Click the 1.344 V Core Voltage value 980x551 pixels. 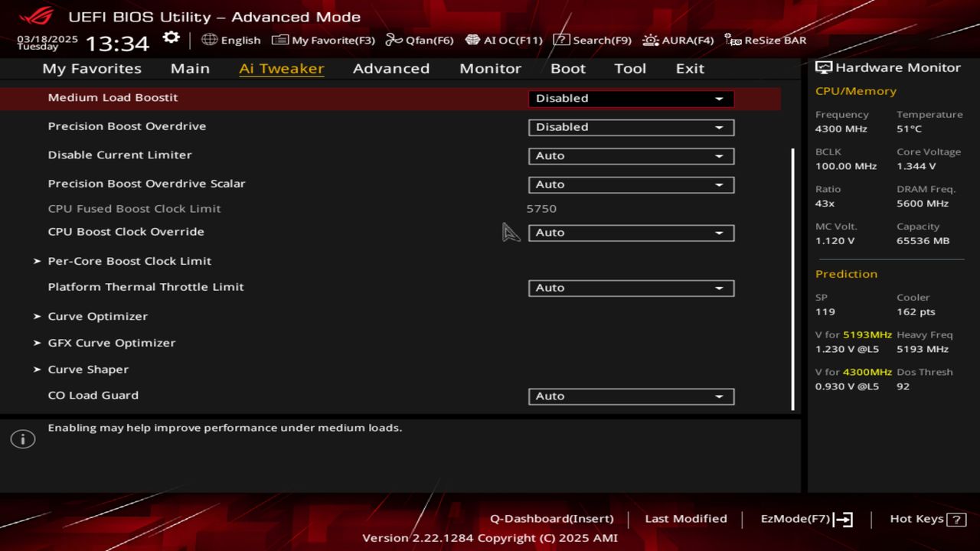point(916,166)
